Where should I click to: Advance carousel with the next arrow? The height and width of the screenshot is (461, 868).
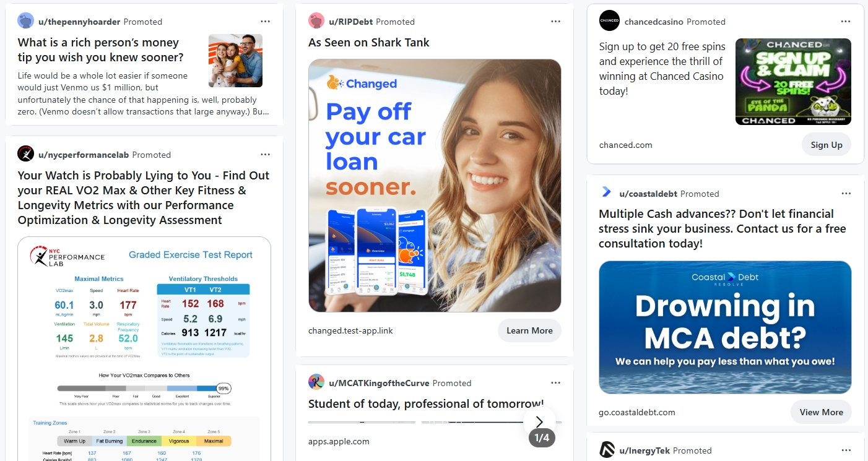tap(539, 421)
